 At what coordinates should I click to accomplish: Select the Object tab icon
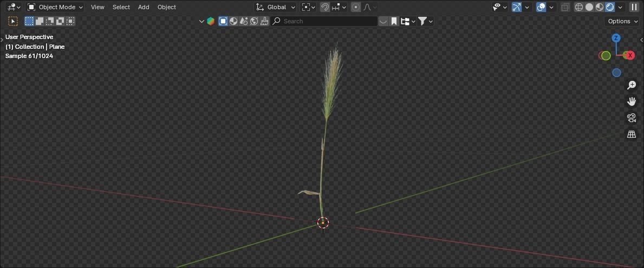[x=223, y=21]
